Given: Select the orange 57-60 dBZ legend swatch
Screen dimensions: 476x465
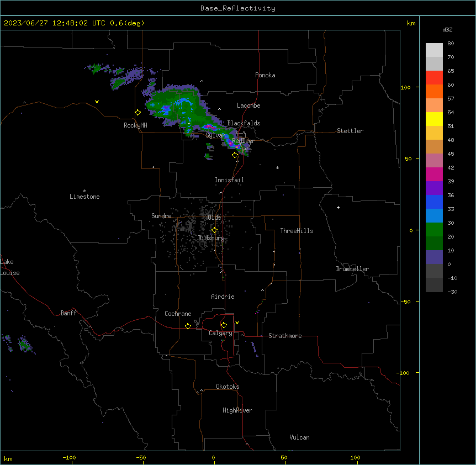Looking at the screenshot, I should coord(434,91).
